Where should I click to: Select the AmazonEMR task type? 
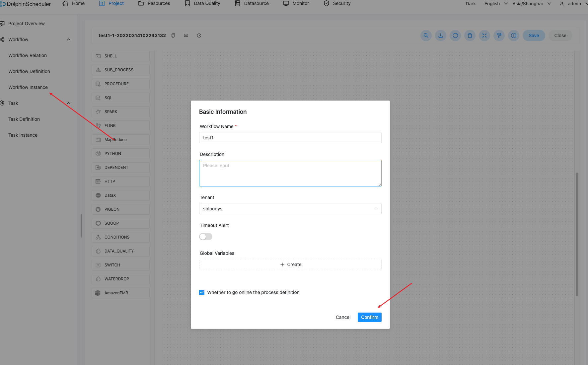pyautogui.click(x=120, y=293)
